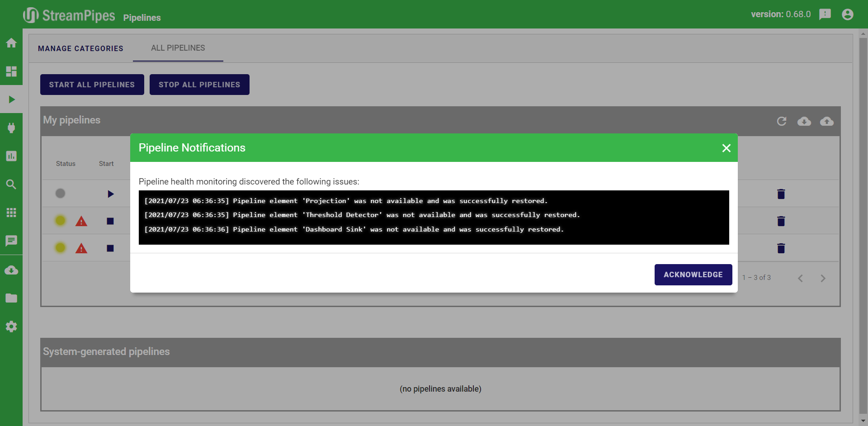Close the Pipeline Notifications dialog
The image size is (868, 426).
pos(726,148)
